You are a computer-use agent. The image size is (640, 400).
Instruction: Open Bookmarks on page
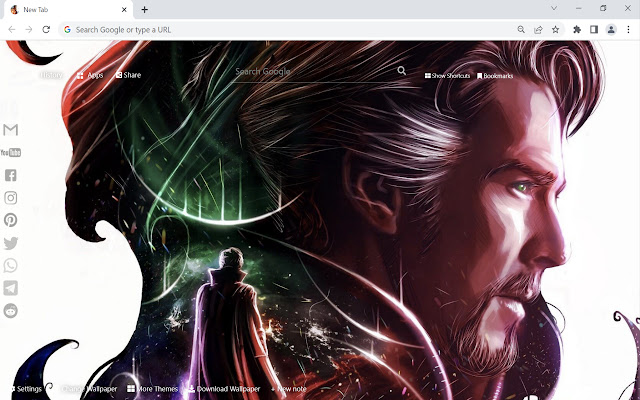point(495,76)
